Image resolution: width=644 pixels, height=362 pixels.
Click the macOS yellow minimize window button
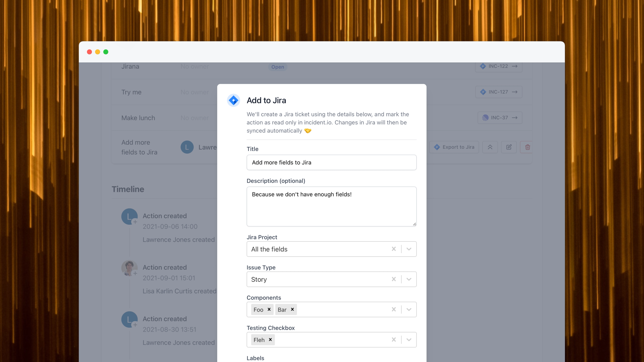click(97, 52)
